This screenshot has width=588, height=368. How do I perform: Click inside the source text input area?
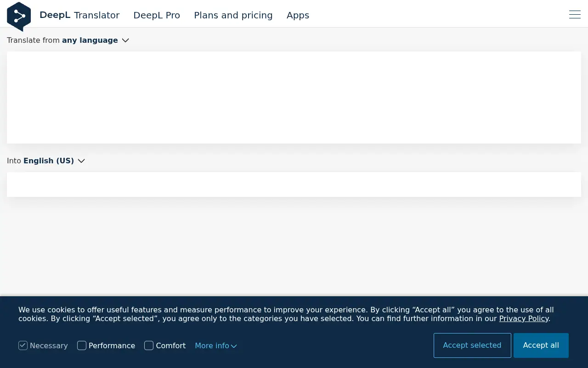pos(294,98)
